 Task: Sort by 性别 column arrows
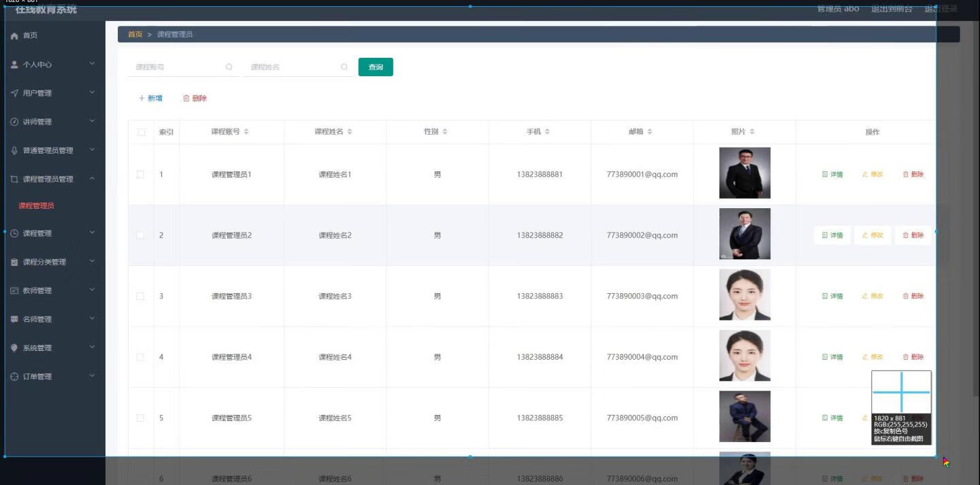click(444, 131)
